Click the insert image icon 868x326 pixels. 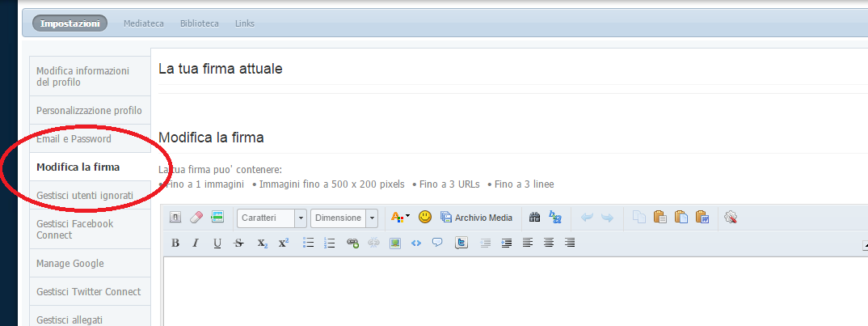(x=394, y=243)
